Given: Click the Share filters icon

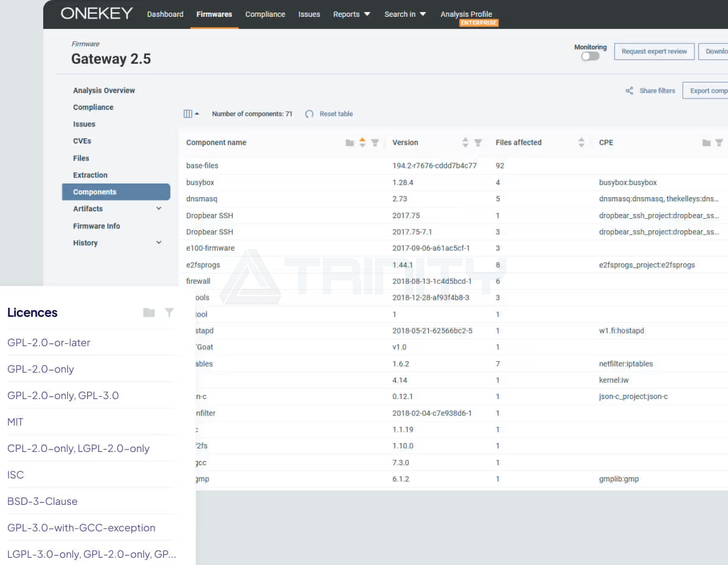Looking at the screenshot, I should pos(629,91).
